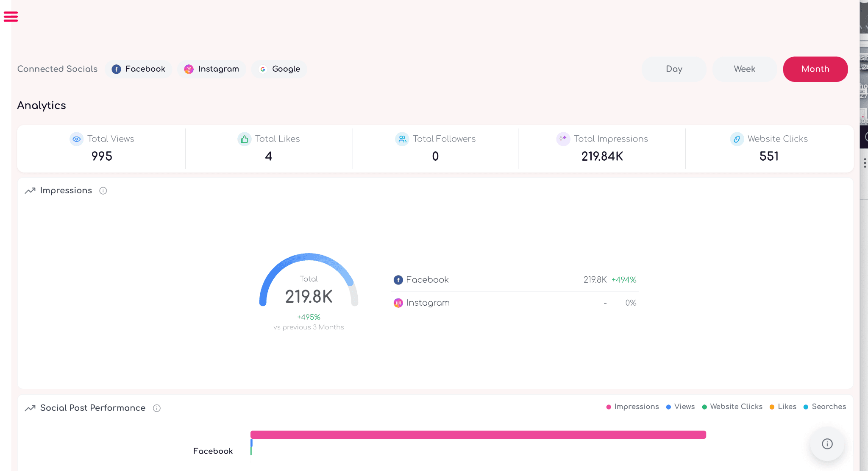The image size is (868, 471).
Task: Select the Google connected social chip
Action: 279,69
